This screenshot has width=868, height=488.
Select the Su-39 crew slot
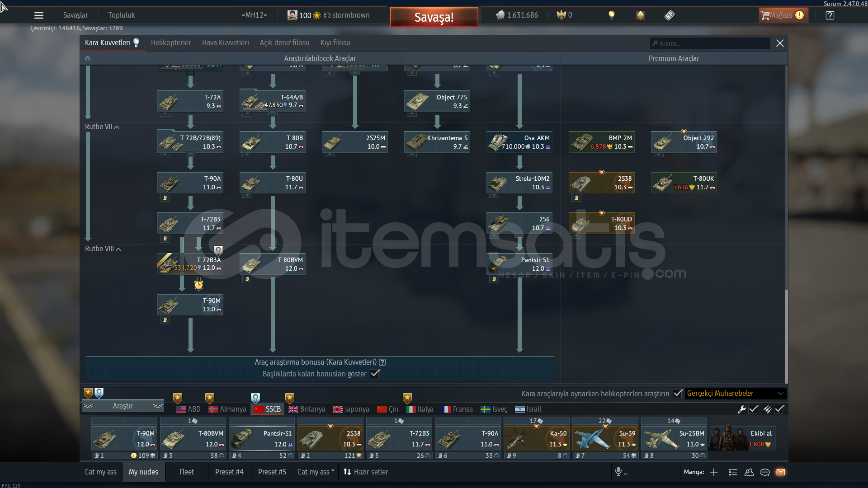605,439
